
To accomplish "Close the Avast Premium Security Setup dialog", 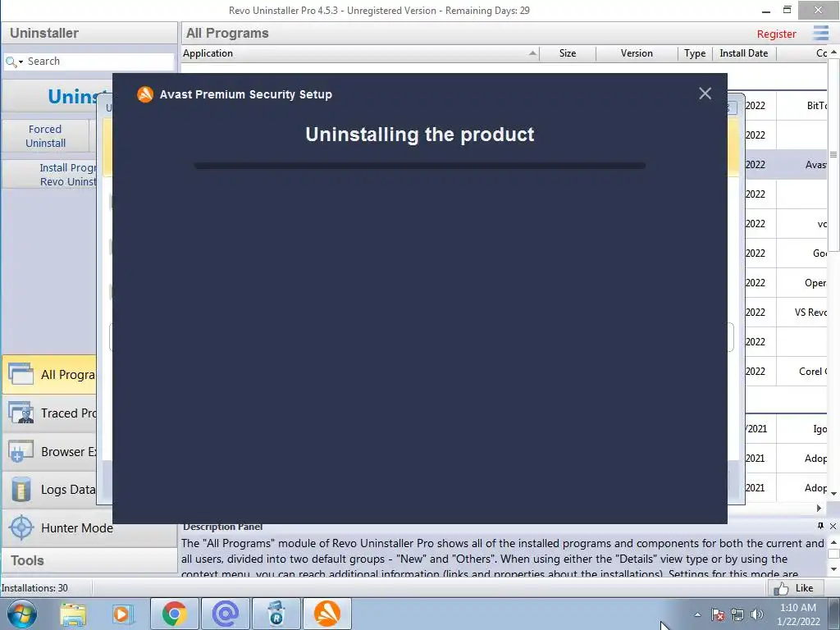I will click(705, 94).
